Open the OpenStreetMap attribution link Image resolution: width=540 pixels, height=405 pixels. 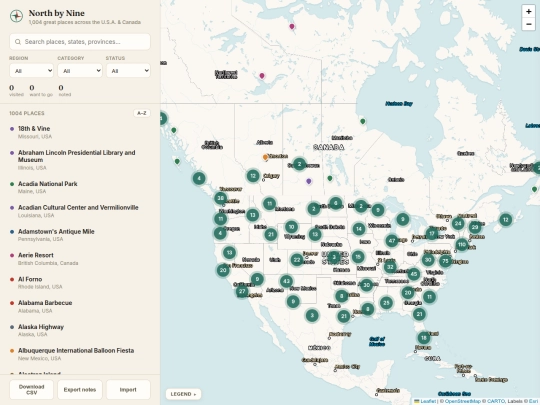(463, 401)
